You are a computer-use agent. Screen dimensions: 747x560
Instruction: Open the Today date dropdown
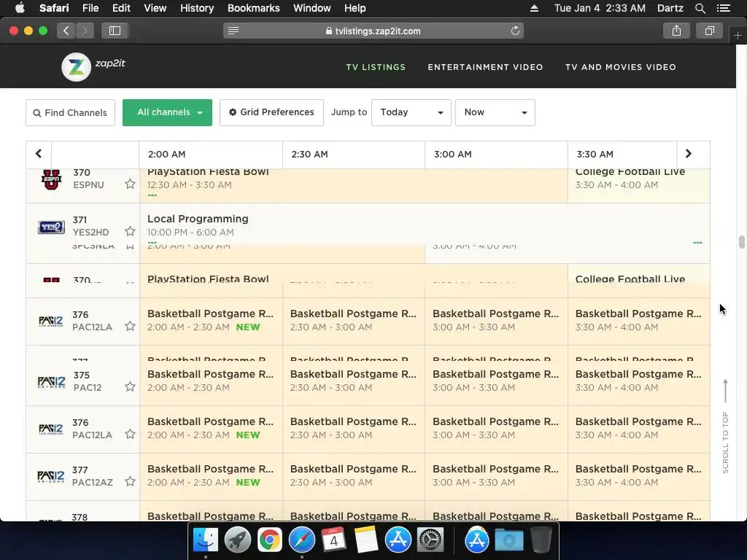pyautogui.click(x=411, y=112)
